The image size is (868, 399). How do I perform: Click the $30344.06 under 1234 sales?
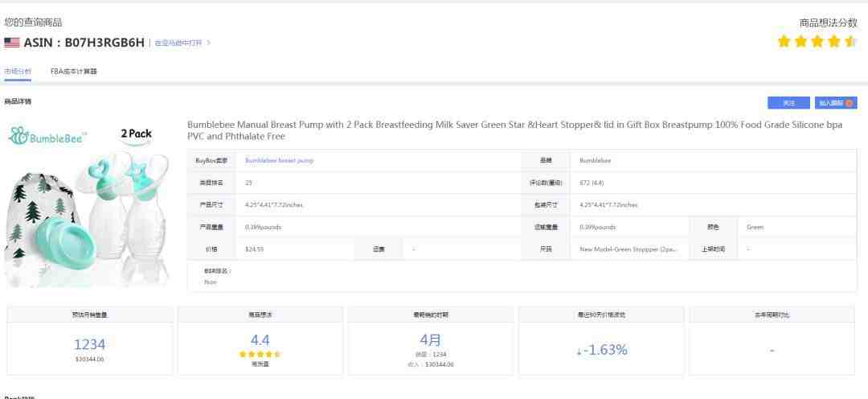tap(90, 359)
